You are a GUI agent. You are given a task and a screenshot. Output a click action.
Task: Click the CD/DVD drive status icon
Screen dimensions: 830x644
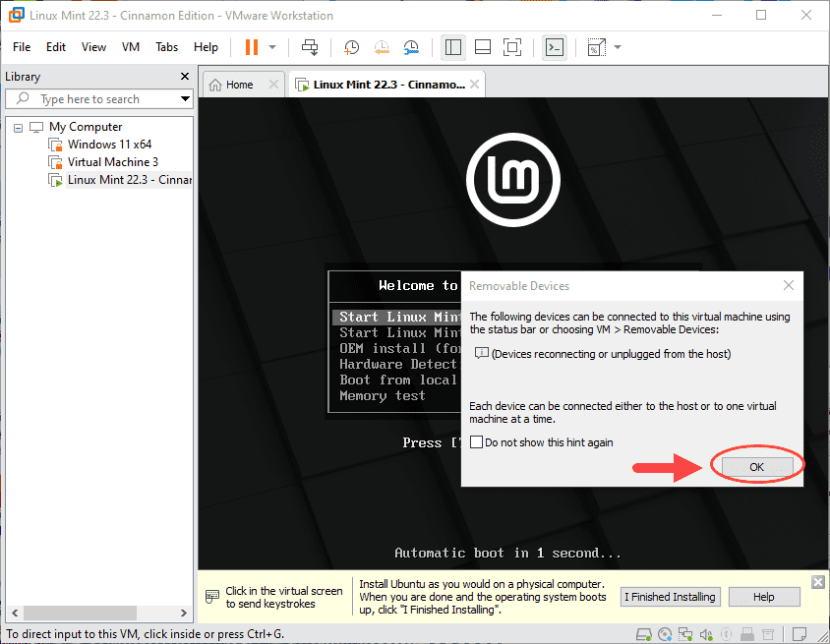click(665, 634)
